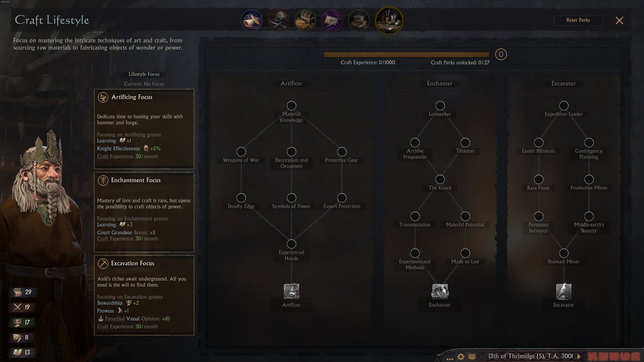
Task: Click the Excavator trait icon
Action: 563,291
